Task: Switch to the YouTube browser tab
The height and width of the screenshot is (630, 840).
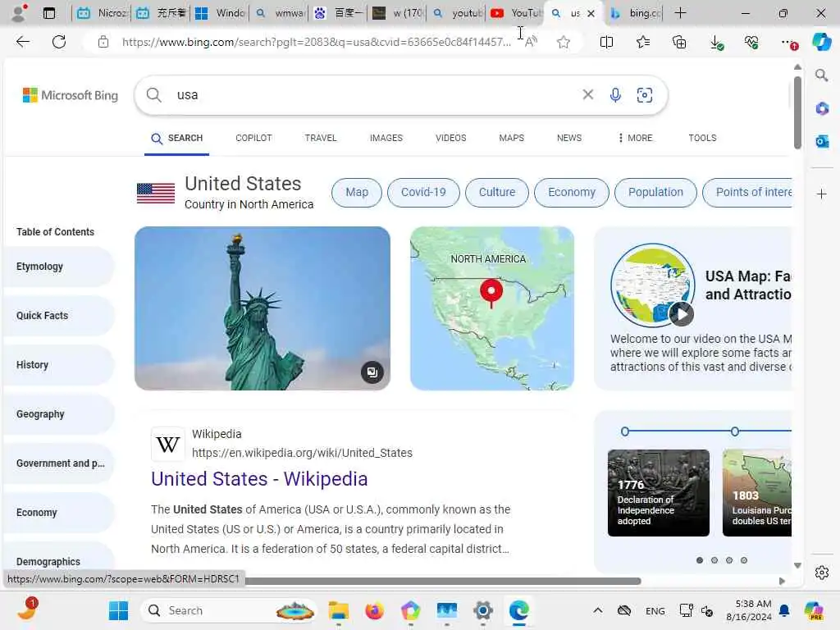Action: tap(515, 13)
